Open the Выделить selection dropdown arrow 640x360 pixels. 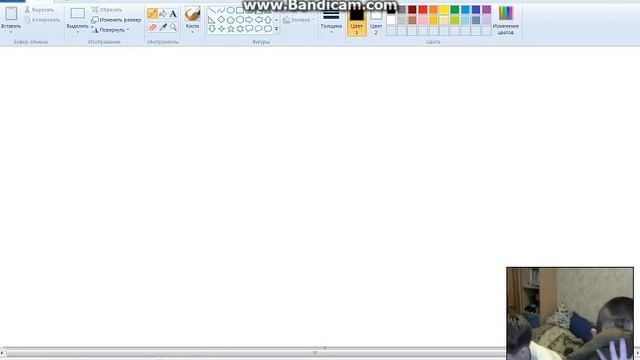pos(77,32)
